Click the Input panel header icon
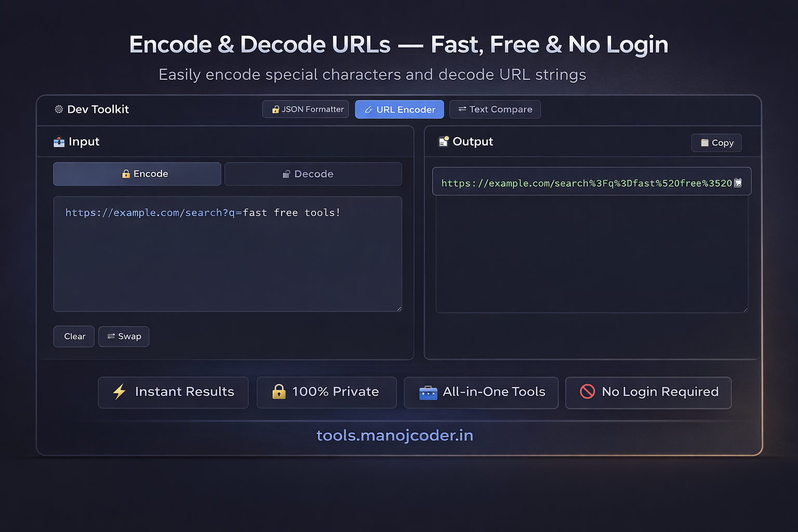 pos(59,141)
